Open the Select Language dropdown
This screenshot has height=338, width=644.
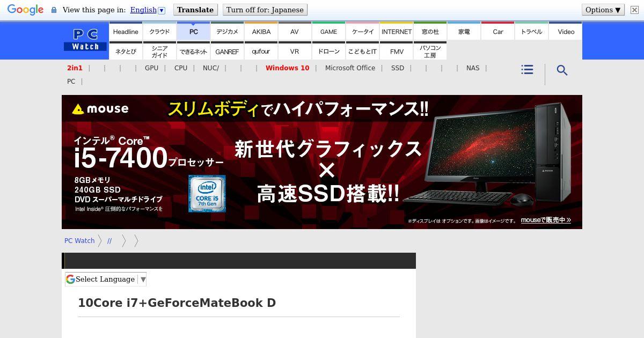(x=106, y=279)
